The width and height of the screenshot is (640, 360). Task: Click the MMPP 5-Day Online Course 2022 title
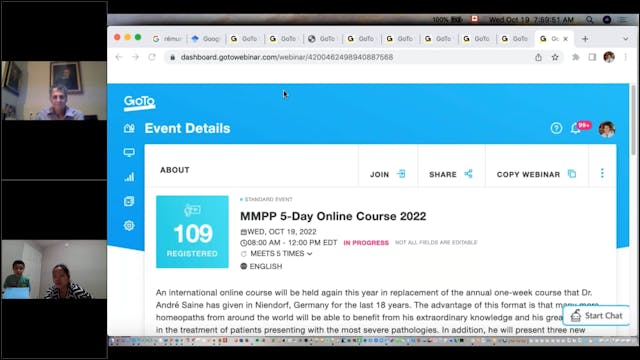(x=333, y=216)
